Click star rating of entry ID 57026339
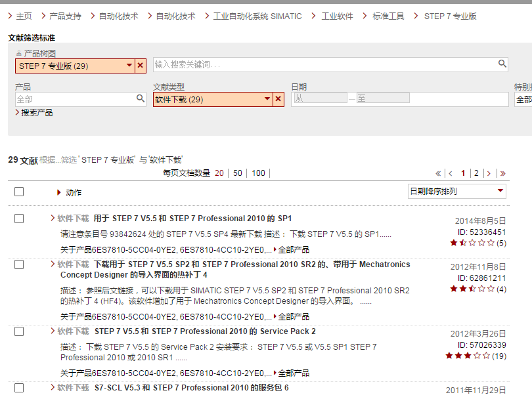 click(x=468, y=356)
